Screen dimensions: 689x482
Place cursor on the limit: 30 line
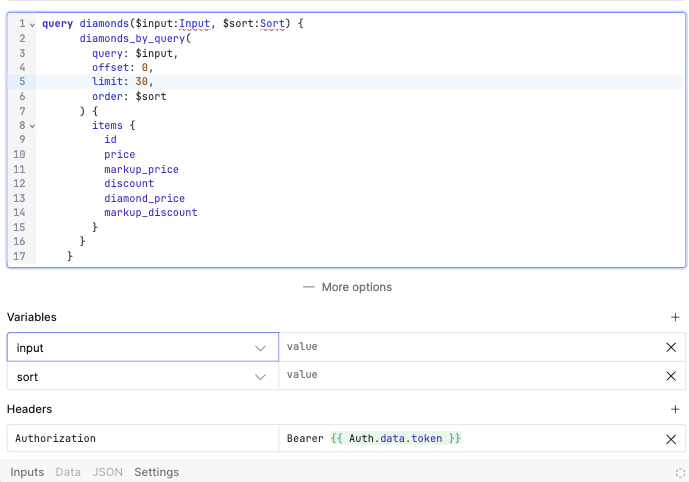pos(300,81)
